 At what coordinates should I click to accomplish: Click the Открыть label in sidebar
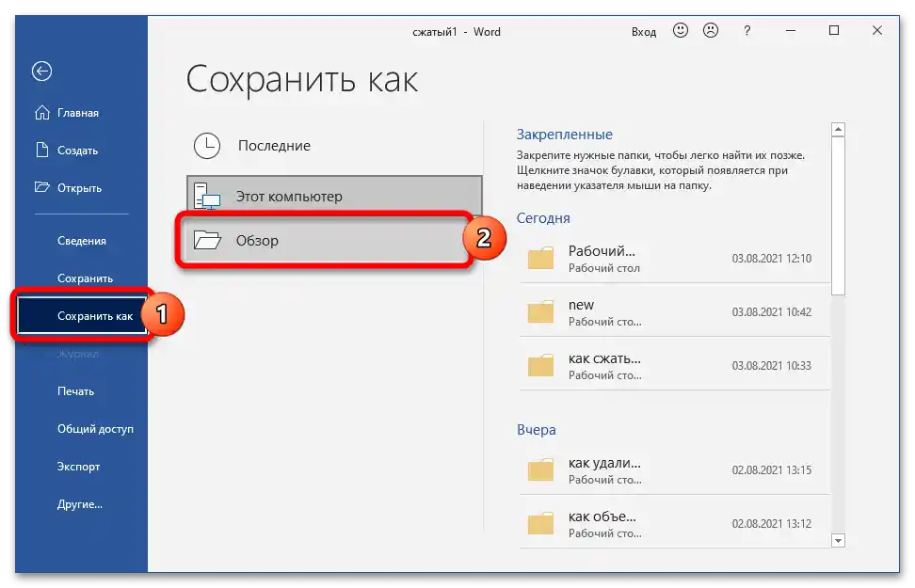(x=79, y=188)
